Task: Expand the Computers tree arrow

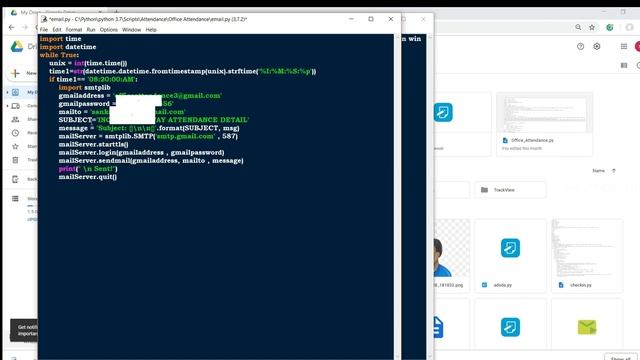Action: pyautogui.click(x=7, y=106)
